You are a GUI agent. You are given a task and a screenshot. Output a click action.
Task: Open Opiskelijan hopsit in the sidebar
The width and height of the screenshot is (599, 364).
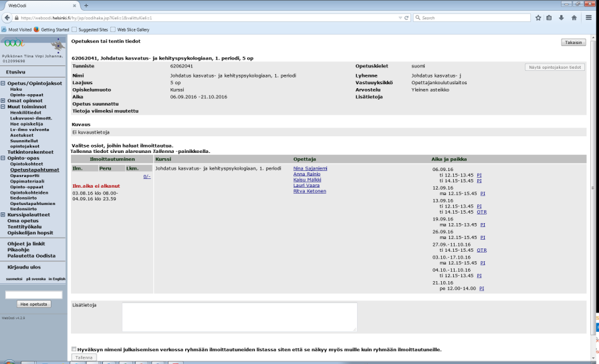tap(30, 232)
